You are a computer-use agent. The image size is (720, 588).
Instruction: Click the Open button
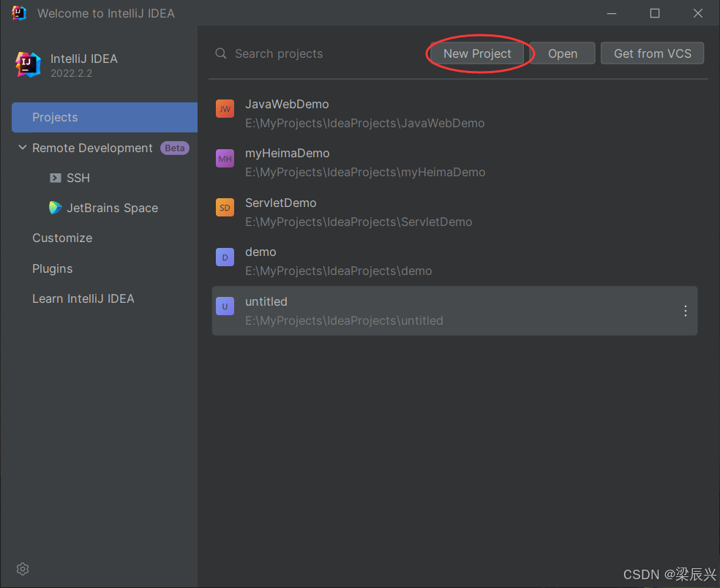tap(562, 53)
